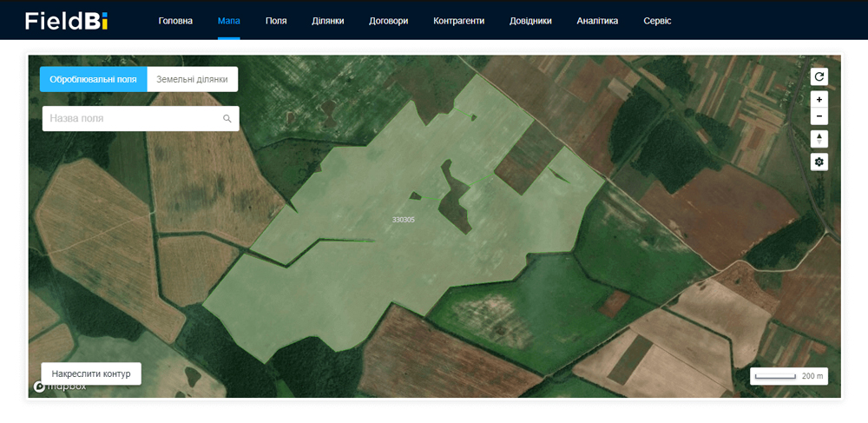Select field polygon labeled 330305
Screen dimensions: 868x423
tap(403, 220)
